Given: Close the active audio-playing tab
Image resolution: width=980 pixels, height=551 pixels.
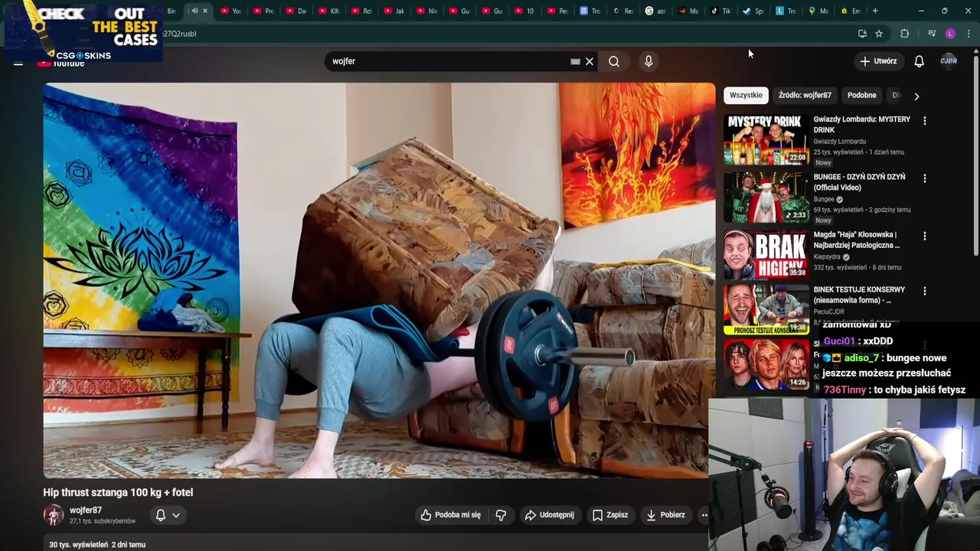Looking at the screenshot, I should [x=204, y=11].
